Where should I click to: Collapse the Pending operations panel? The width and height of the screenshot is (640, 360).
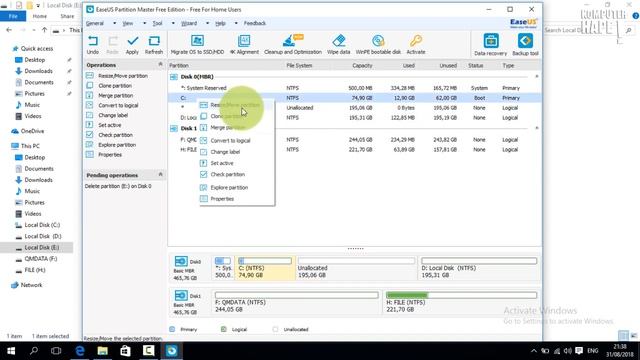pyautogui.click(x=160, y=175)
